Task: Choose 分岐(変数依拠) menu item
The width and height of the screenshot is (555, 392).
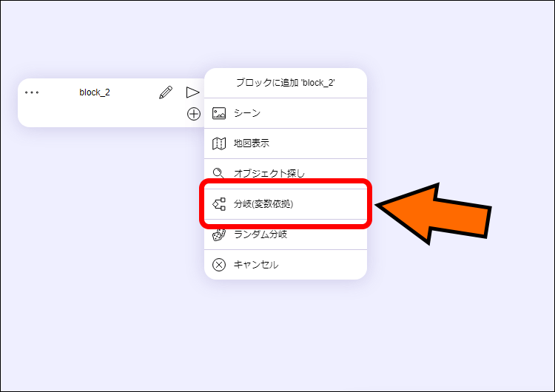Action: [263, 204]
